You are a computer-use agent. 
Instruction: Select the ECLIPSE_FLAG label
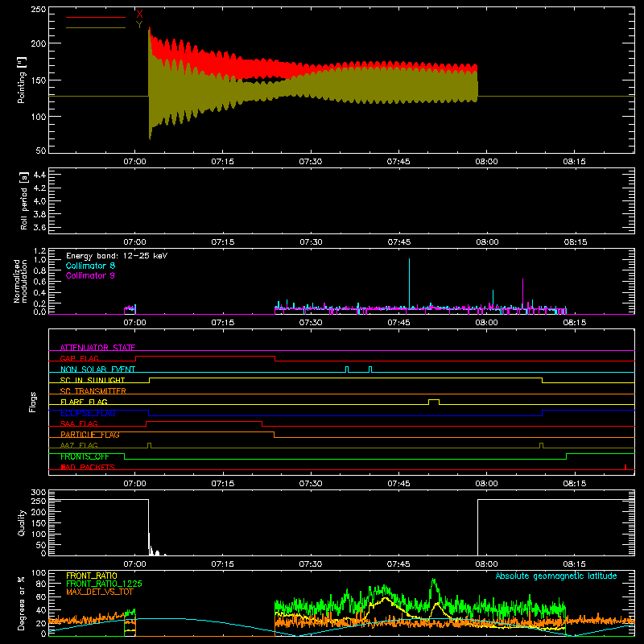pos(88,413)
